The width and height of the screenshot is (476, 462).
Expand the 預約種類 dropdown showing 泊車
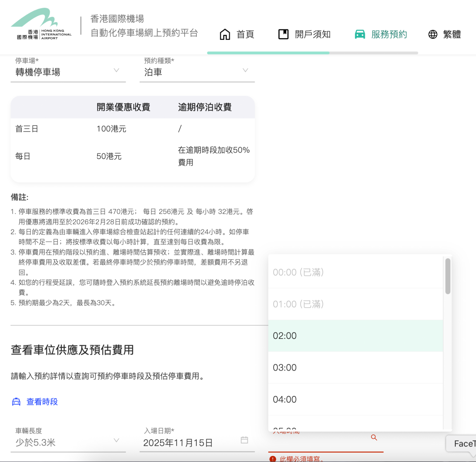pyautogui.click(x=197, y=72)
